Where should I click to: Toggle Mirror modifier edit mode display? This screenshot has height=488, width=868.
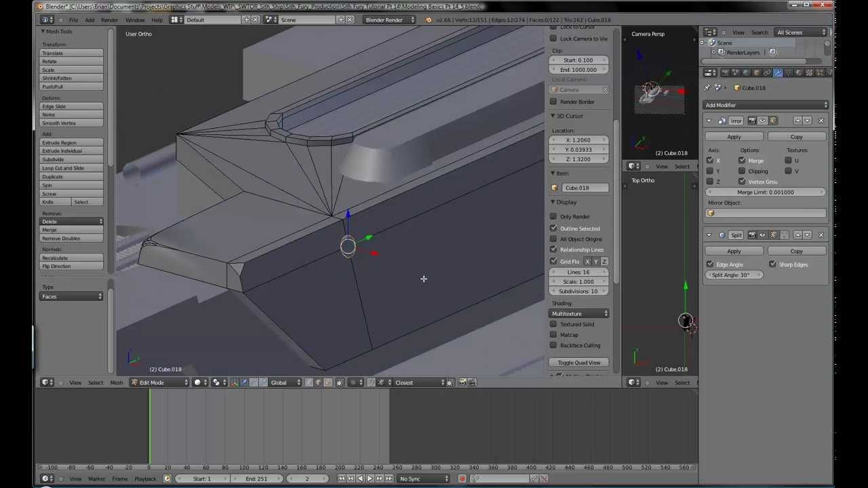772,121
